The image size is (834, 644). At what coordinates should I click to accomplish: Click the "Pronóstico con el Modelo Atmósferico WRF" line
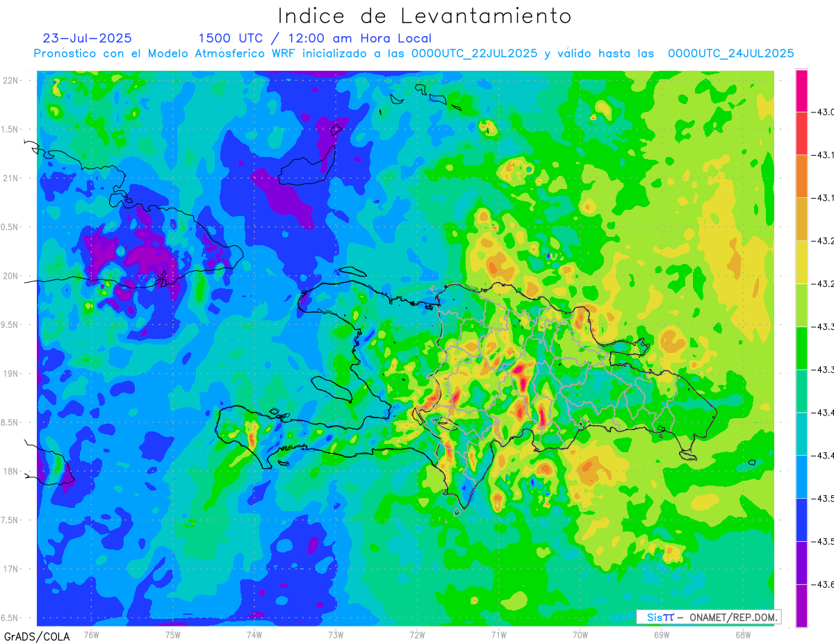click(414, 53)
